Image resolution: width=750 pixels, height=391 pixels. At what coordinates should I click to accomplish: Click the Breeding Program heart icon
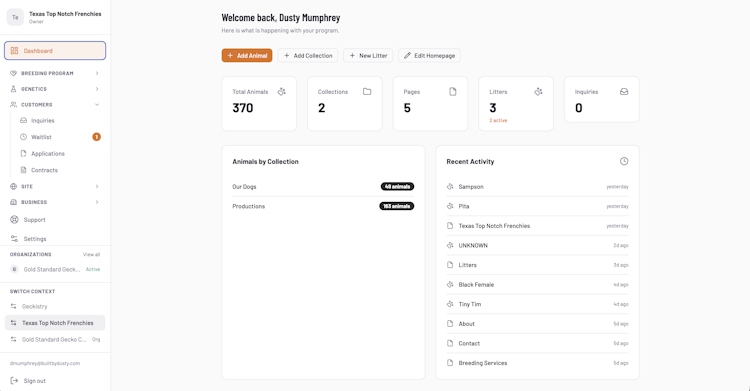[13, 73]
